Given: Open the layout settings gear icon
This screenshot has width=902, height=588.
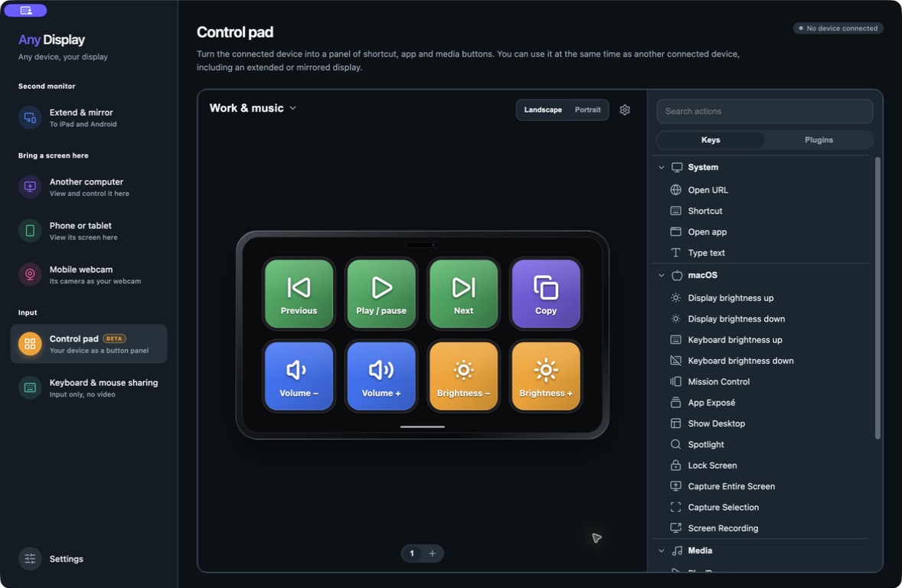Looking at the screenshot, I should 625,110.
